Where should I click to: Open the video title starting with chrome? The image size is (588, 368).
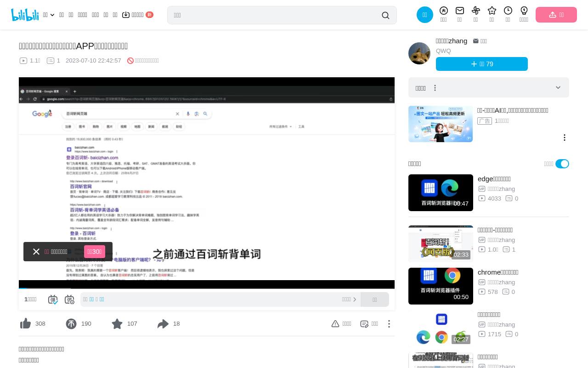click(498, 272)
